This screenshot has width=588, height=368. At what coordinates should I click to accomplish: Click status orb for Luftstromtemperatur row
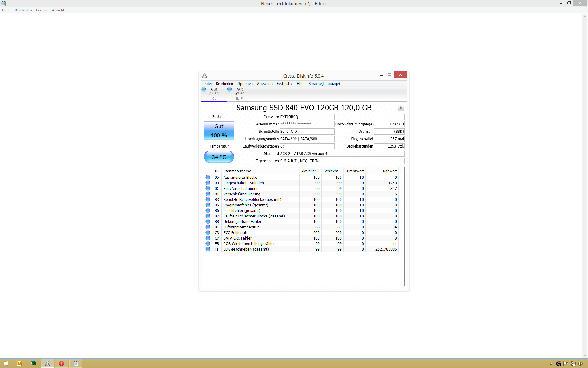tap(208, 227)
